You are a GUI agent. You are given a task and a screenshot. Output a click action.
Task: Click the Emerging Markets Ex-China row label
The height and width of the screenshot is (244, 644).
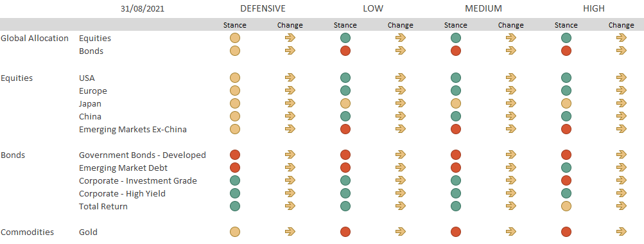click(133, 130)
